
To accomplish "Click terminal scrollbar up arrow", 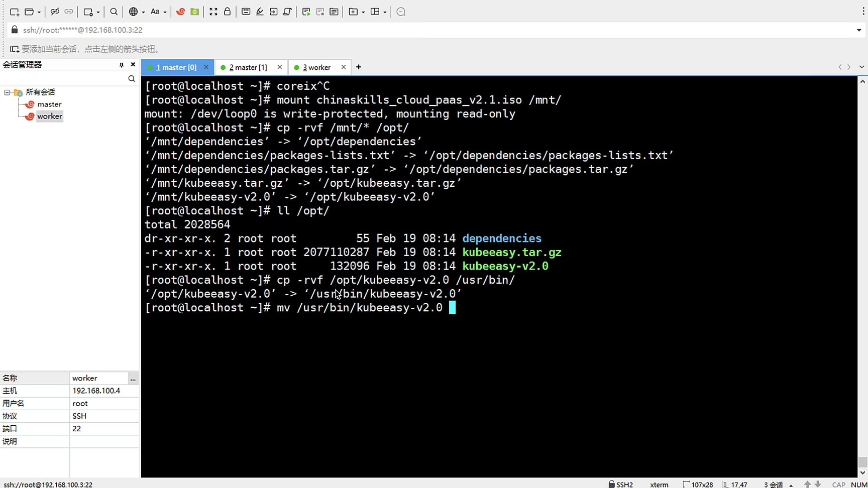I will pyautogui.click(x=863, y=82).
